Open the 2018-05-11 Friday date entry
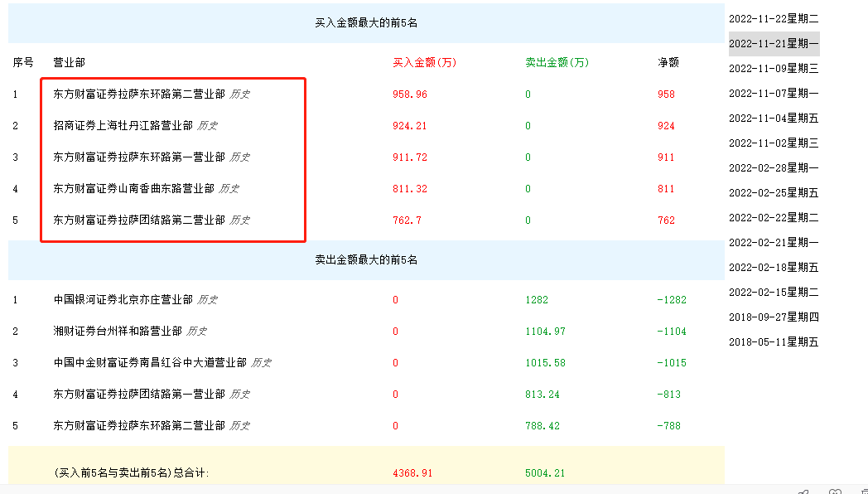This screenshot has width=868, height=494. click(774, 342)
